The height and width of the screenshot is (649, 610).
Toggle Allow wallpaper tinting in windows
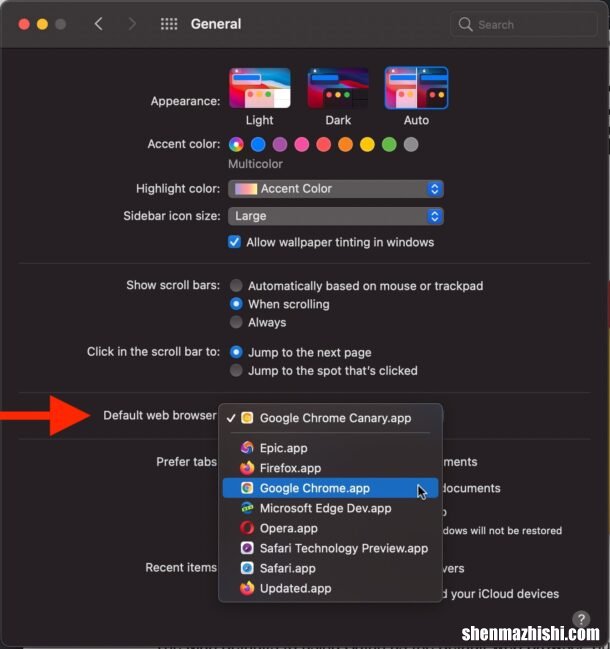click(234, 242)
